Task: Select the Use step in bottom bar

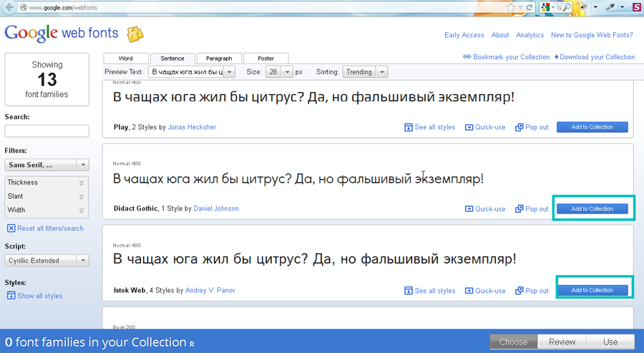Action: point(610,342)
